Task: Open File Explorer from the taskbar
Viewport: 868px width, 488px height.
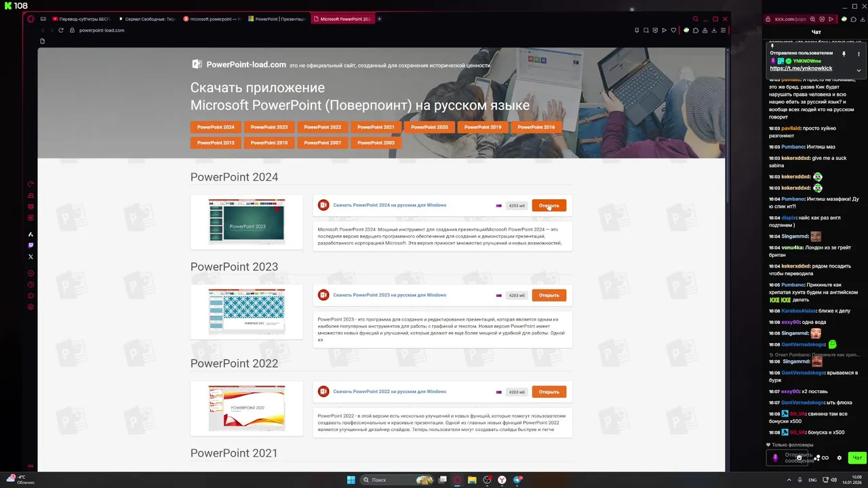Action: [472, 480]
